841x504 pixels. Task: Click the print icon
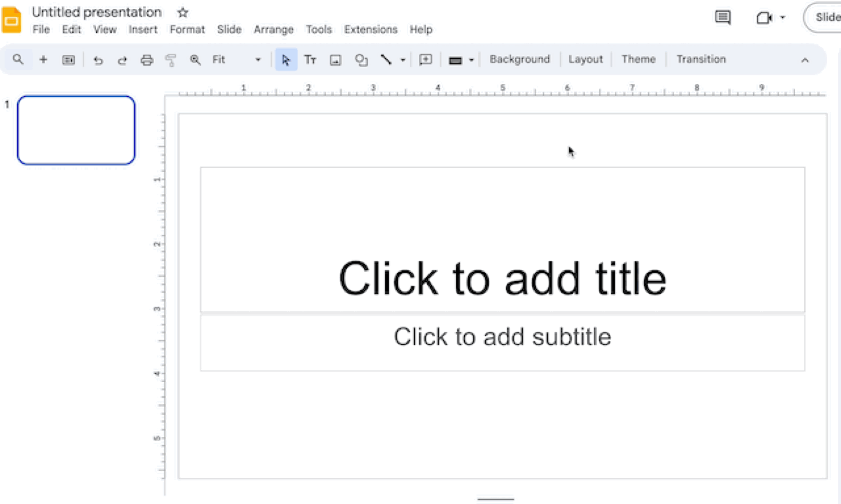click(x=147, y=60)
